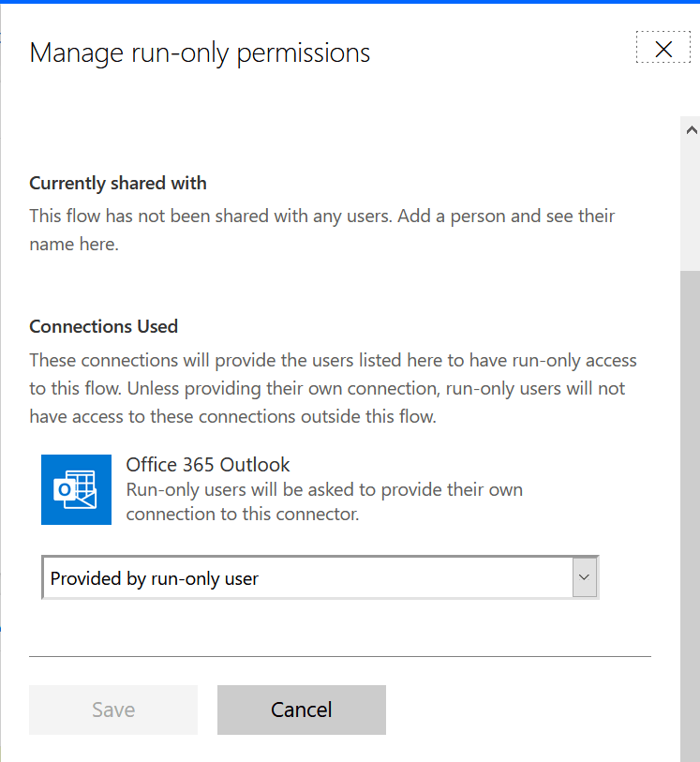Click the flow sharing explanation paragraph
The height and width of the screenshot is (762, 700).
(321, 230)
